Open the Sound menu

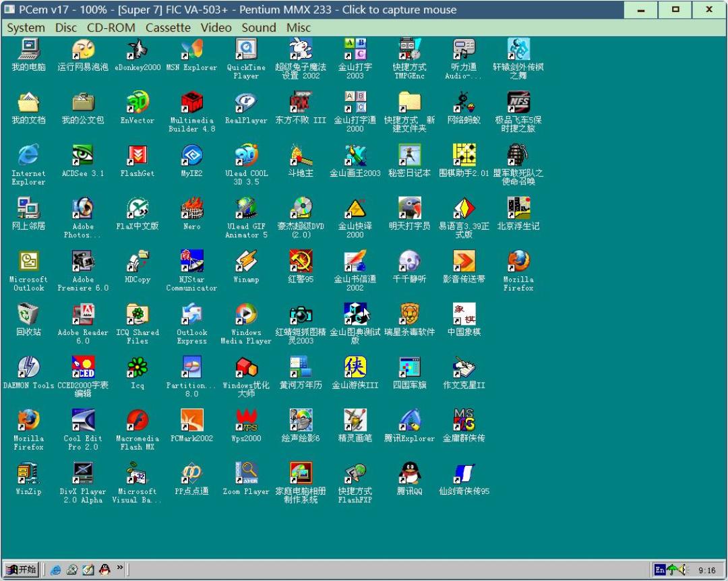tap(259, 28)
